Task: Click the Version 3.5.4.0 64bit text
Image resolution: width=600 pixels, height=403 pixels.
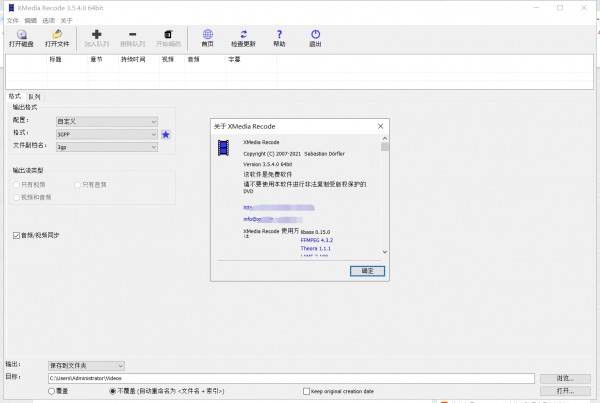Action: coord(268,164)
